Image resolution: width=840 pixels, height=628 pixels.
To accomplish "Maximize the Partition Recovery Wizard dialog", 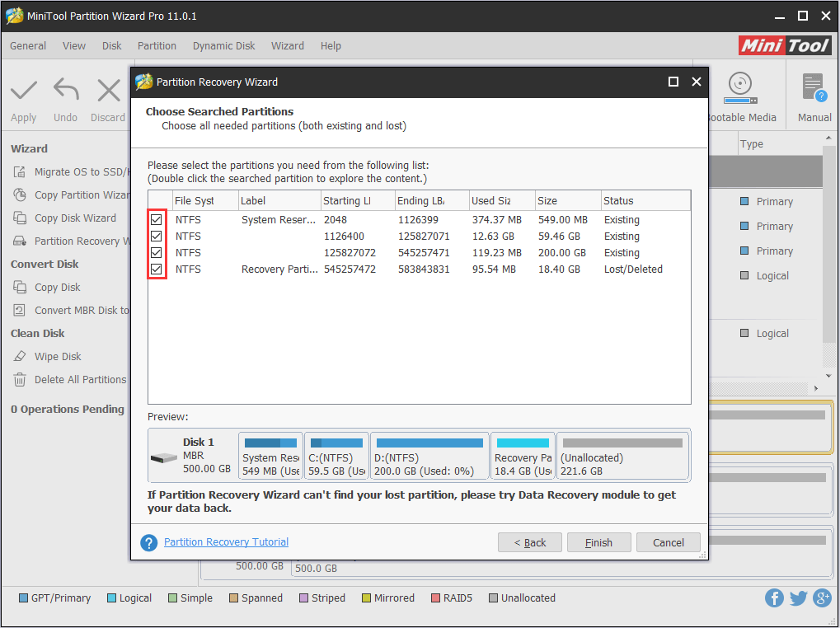I will 673,82.
